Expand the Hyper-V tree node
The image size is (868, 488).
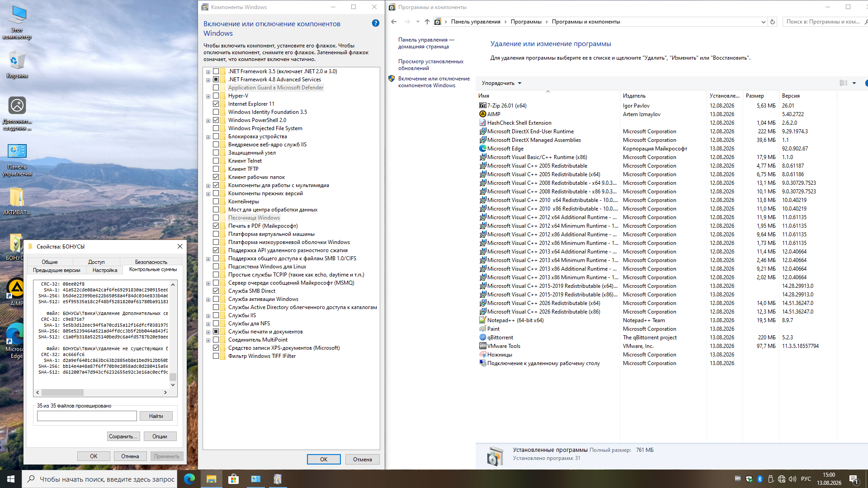coord(208,96)
